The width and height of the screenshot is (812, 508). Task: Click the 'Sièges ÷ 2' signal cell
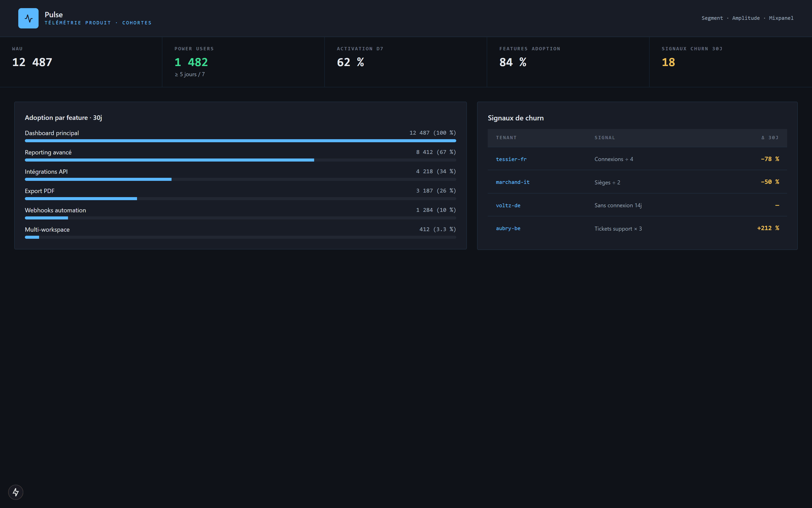[x=607, y=182]
